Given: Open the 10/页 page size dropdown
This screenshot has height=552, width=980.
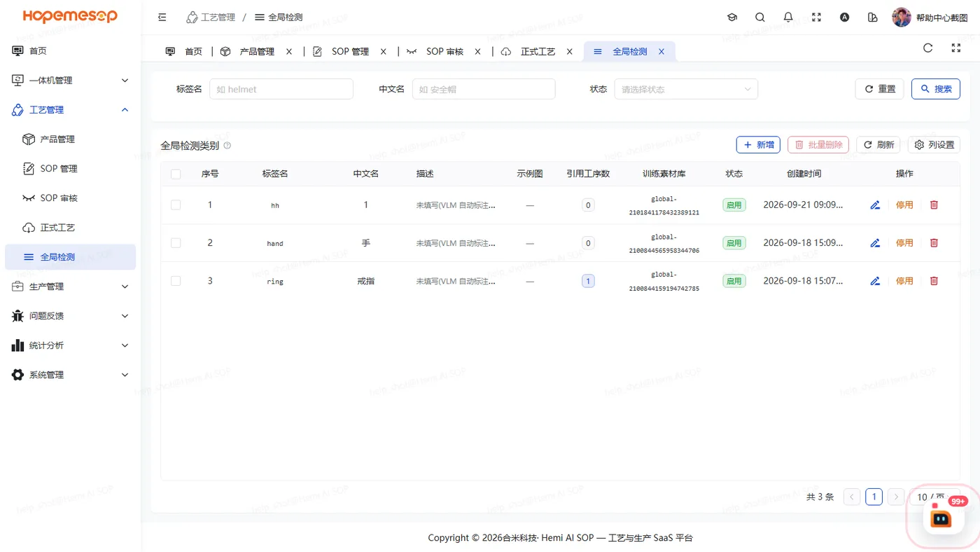Looking at the screenshot, I should 934,497.
